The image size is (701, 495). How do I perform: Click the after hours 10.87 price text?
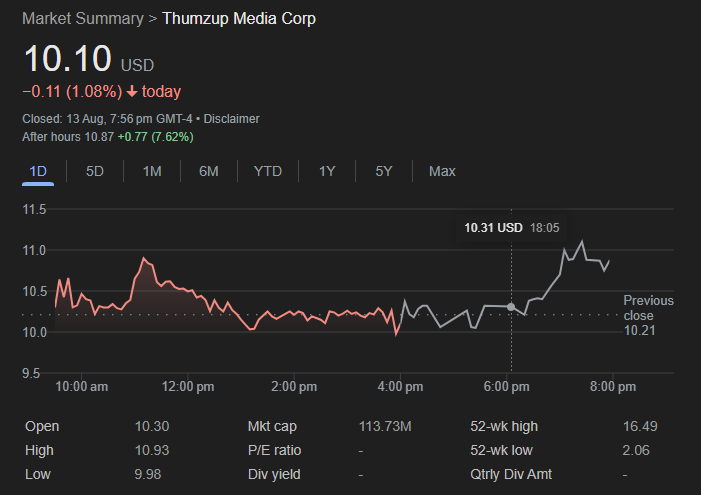[98, 136]
